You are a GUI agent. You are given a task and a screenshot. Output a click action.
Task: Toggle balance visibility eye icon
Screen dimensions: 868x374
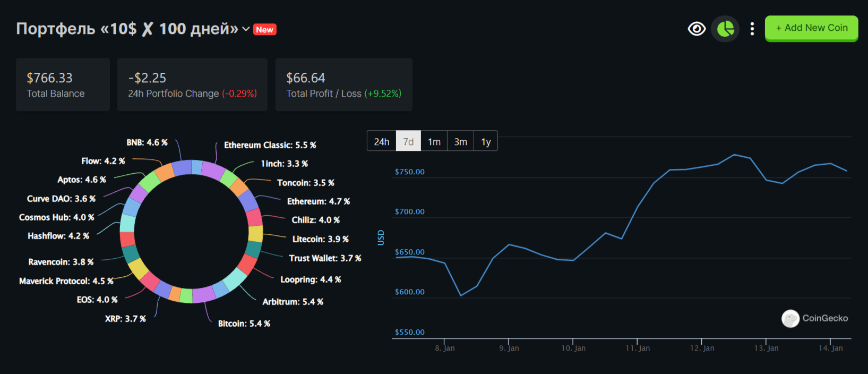[697, 29]
